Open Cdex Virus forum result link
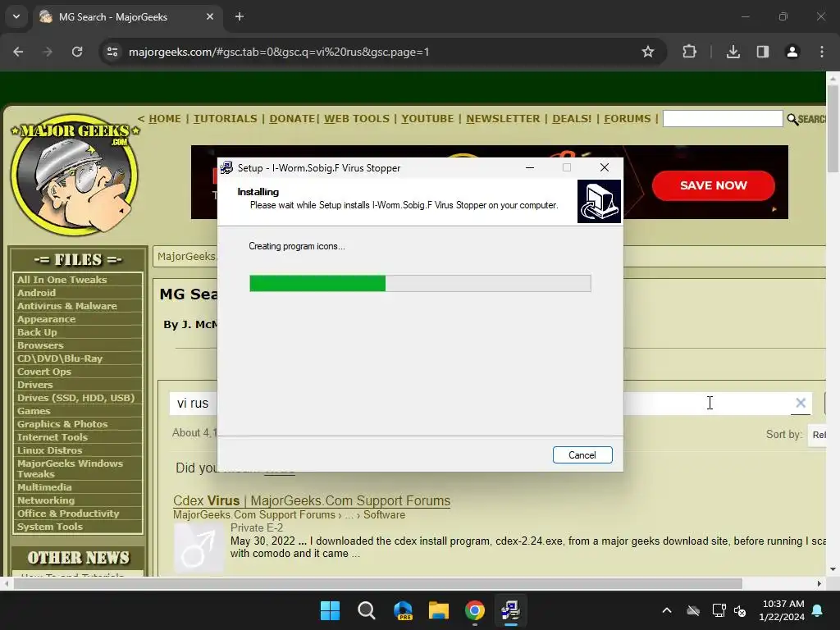Screen dimensions: 840x630 (x=312, y=500)
